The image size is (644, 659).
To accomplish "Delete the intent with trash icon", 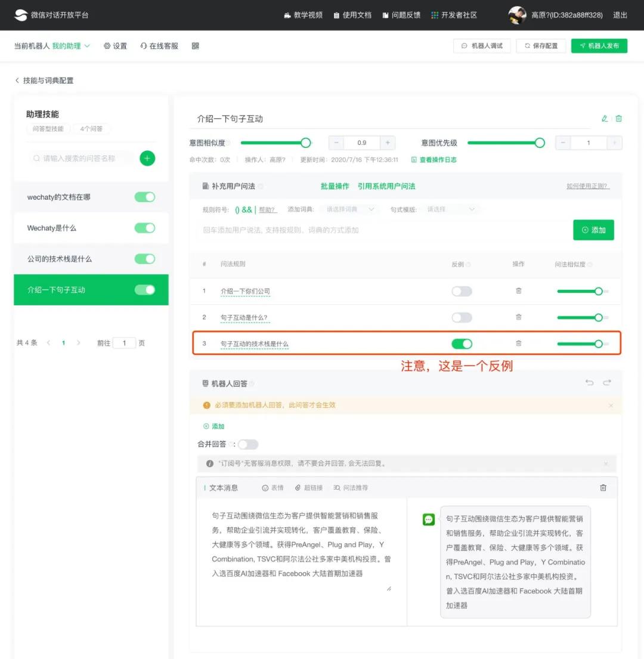I will pos(618,119).
